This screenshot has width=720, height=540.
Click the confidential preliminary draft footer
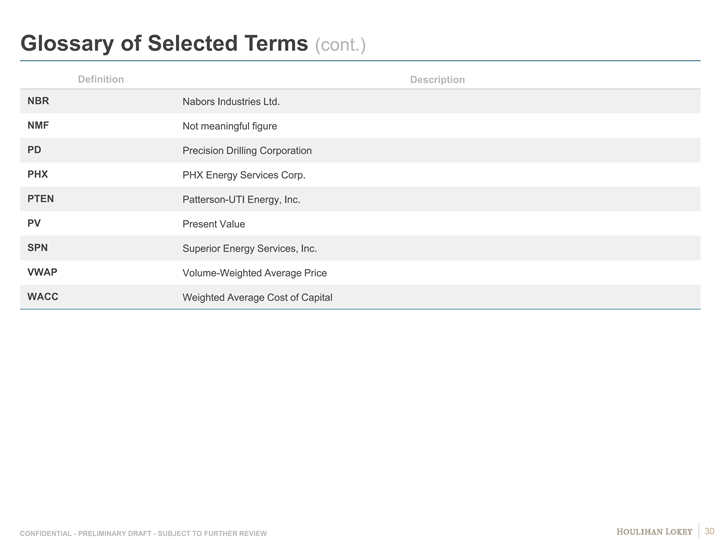click(x=143, y=533)
